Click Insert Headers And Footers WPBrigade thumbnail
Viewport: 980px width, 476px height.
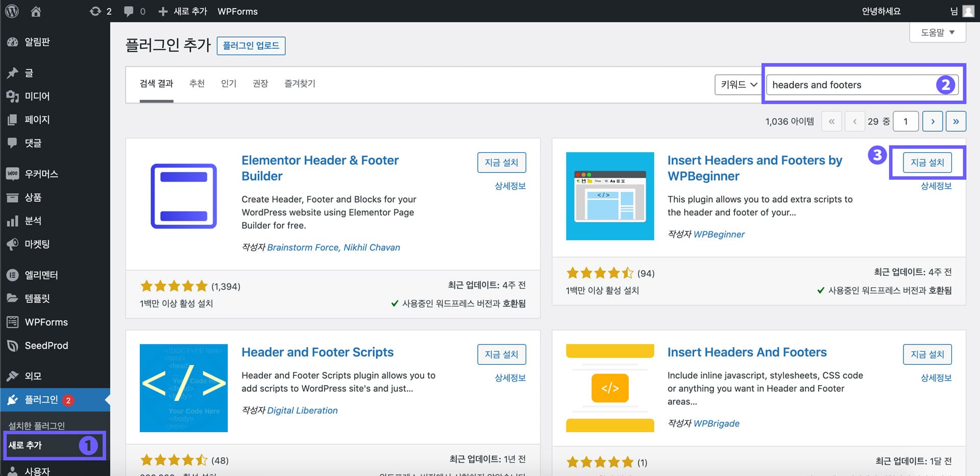[610, 388]
